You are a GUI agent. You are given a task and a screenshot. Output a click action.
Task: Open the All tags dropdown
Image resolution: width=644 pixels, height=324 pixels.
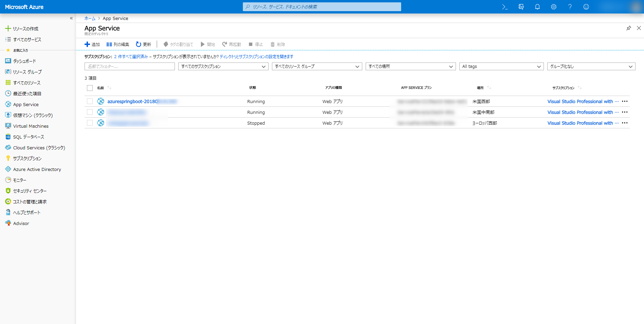(x=501, y=67)
